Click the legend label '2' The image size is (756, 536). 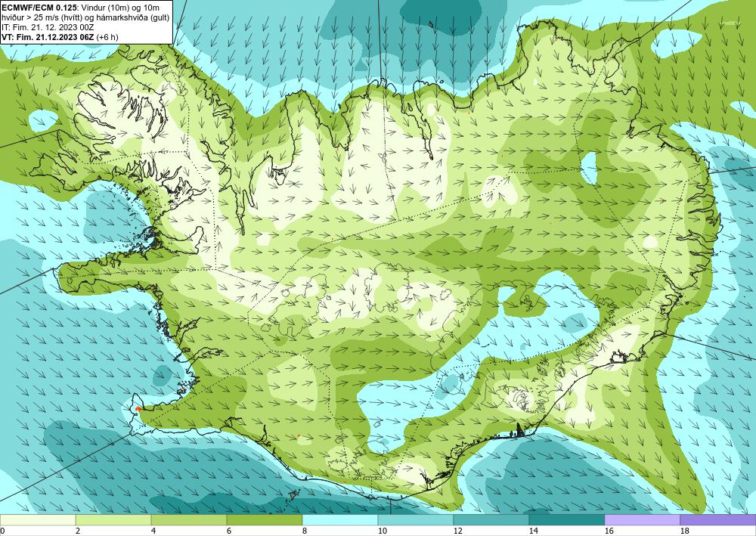pos(78,531)
